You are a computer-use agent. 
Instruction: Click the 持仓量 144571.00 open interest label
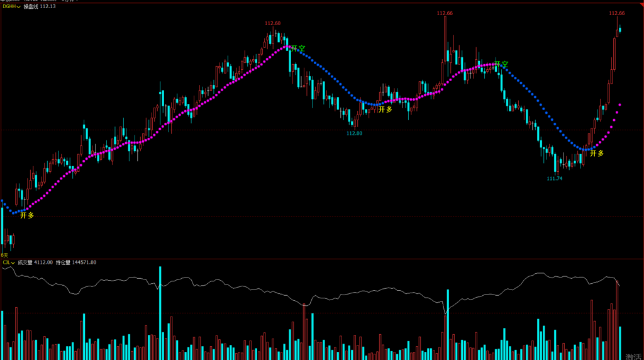76,262
